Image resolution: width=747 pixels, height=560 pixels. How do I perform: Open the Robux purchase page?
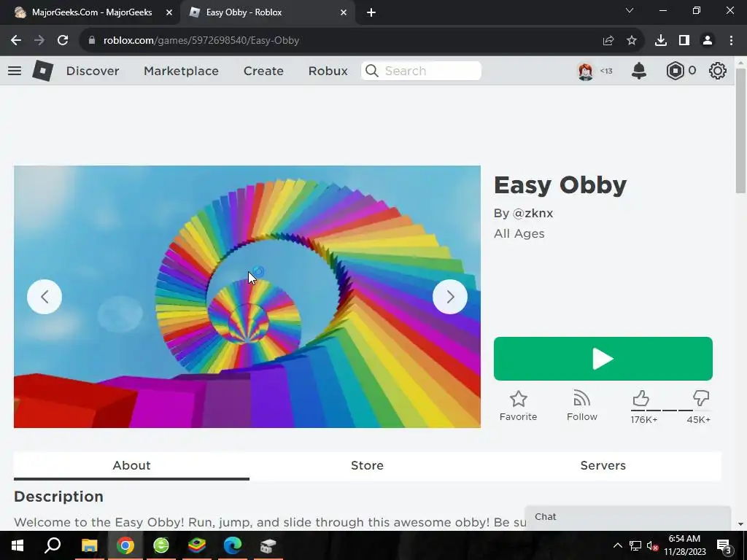328,71
